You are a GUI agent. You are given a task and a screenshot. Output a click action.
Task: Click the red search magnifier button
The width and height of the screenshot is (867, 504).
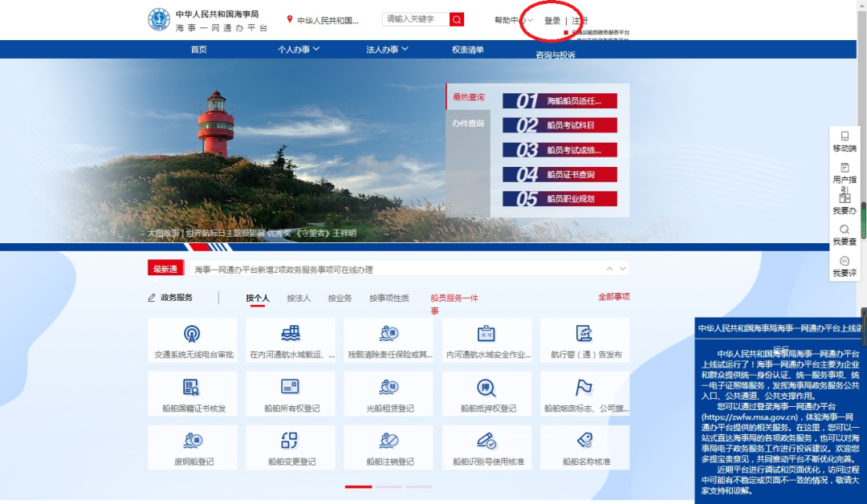click(x=456, y=19)
